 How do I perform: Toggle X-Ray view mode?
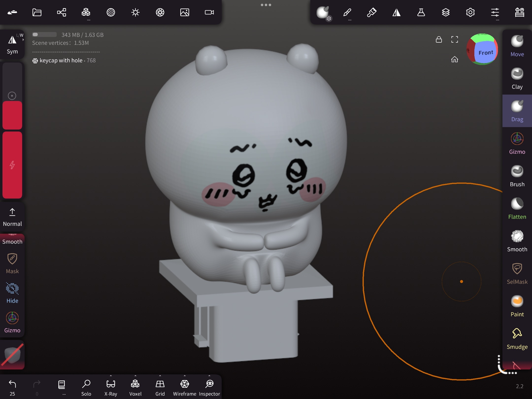[111, 387]
